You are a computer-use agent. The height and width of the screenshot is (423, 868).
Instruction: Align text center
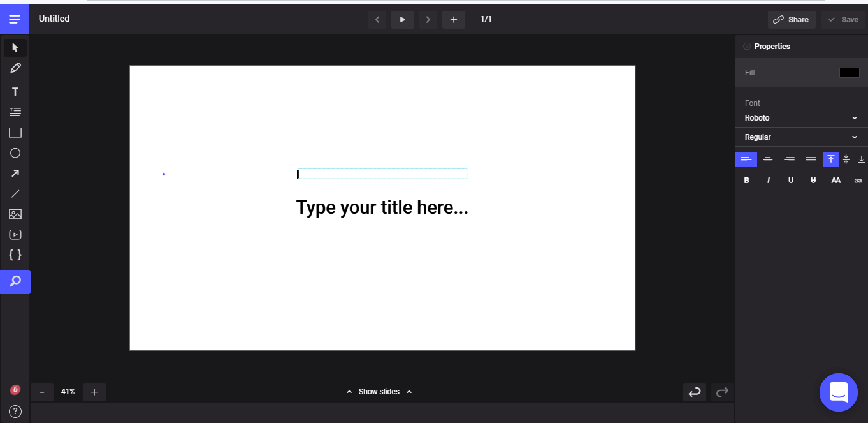(x=768, y=160)
